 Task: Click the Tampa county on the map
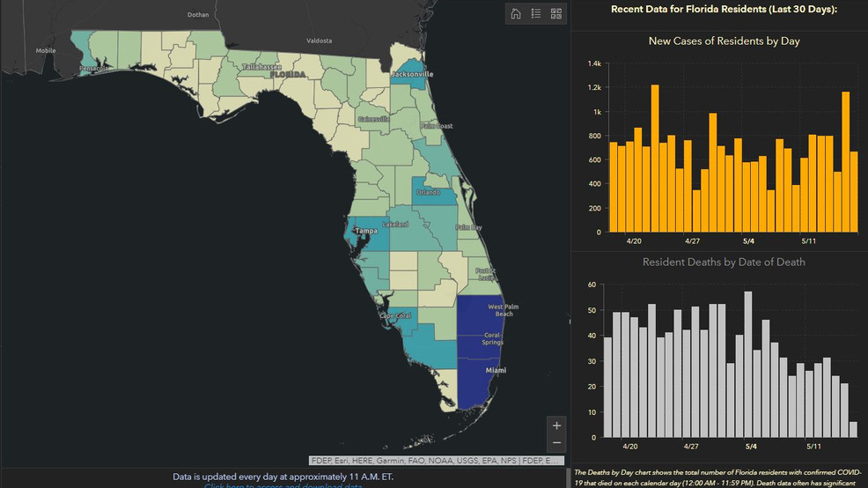coord(364,233)
